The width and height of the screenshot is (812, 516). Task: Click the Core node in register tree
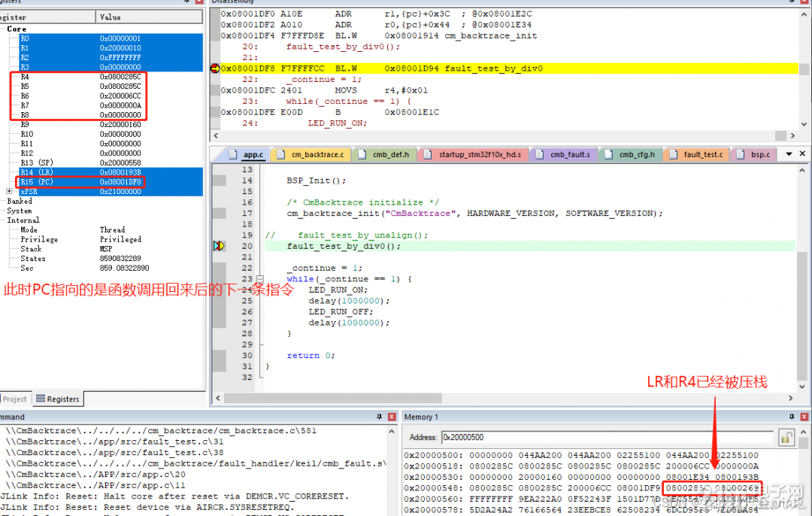(x=17, y=29)
